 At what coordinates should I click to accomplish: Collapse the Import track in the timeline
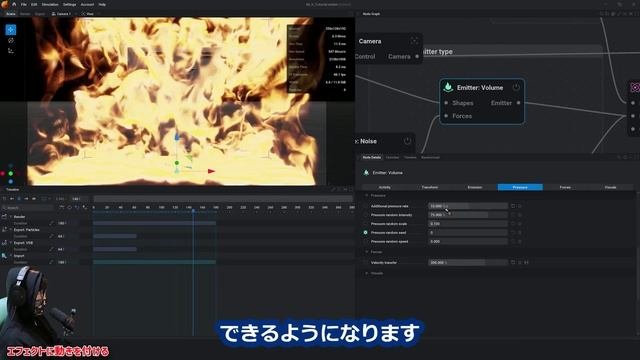(x=11, y=256)
